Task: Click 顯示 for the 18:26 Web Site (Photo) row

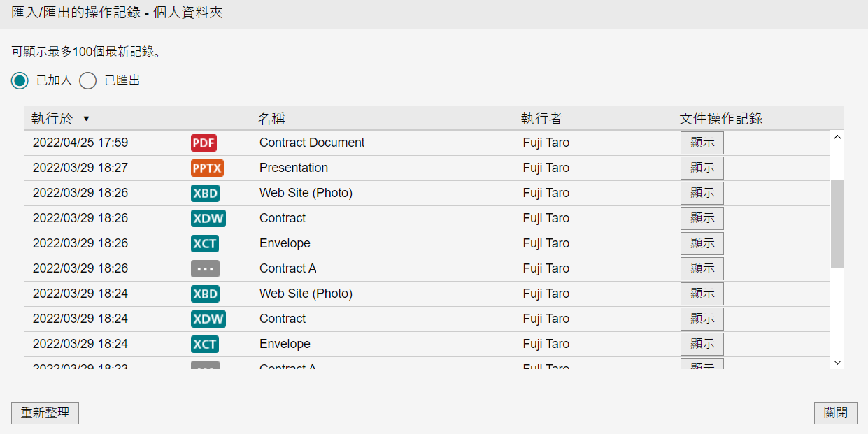Action: click(x=702, y=193)
